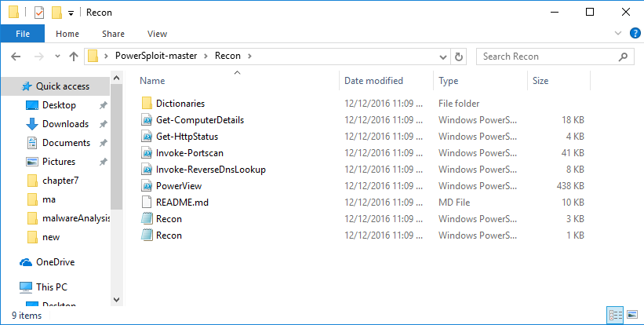Switch to the Share ribbon tab

tap(114, 34)
